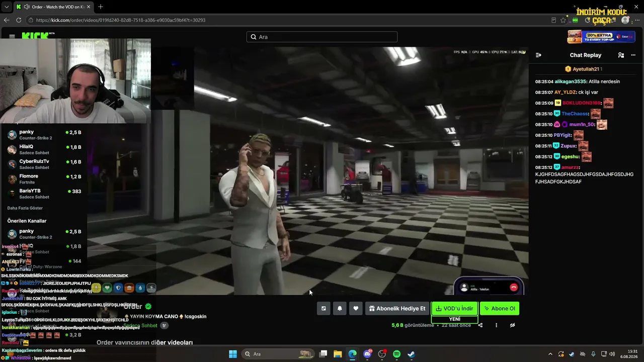Click TheChaoss username in chat replay
The width and height of the screenshot is (644, 362).
point(575,114)
